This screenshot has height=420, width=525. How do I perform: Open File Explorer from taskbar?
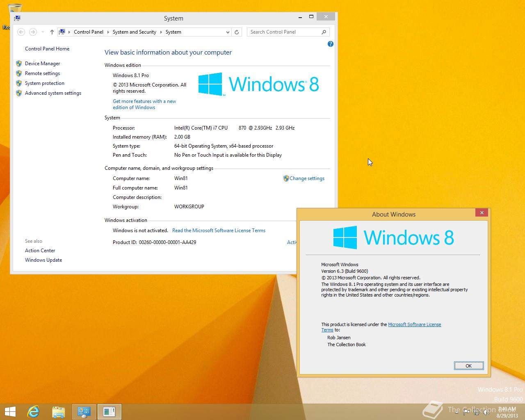[x=59, y=412]
